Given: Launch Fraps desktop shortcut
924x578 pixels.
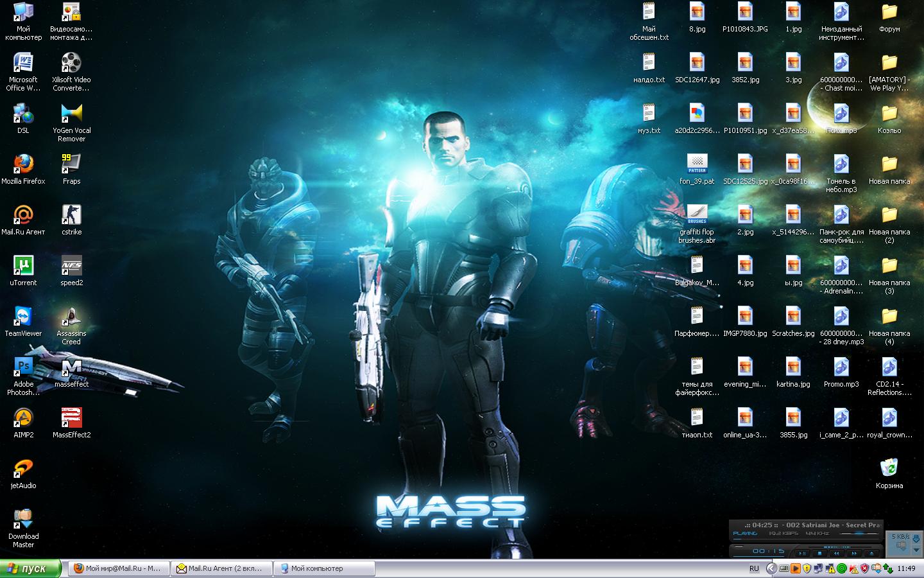Looking at the screenshot, I should coord(71,169).
